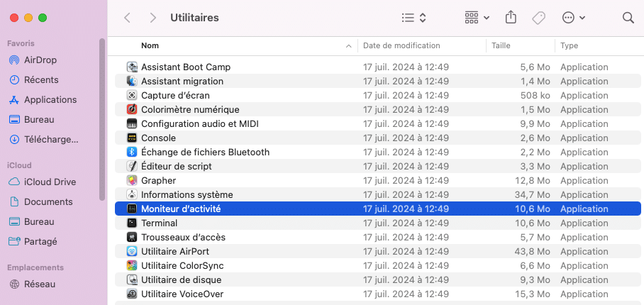Click the Grapher app icon

pyautogui.click(x=132, y=180)
